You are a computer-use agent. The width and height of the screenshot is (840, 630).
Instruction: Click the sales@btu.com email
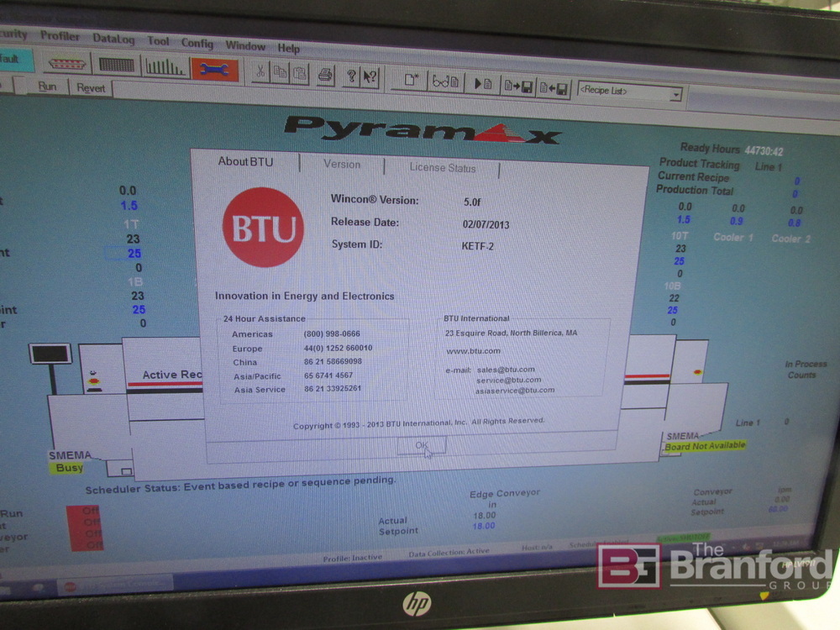click(506, 369)
